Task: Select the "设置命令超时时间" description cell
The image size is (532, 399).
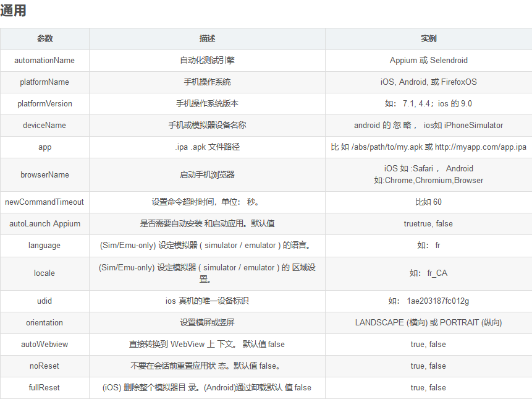Action: pyautogui.click(x=208, y=202)
